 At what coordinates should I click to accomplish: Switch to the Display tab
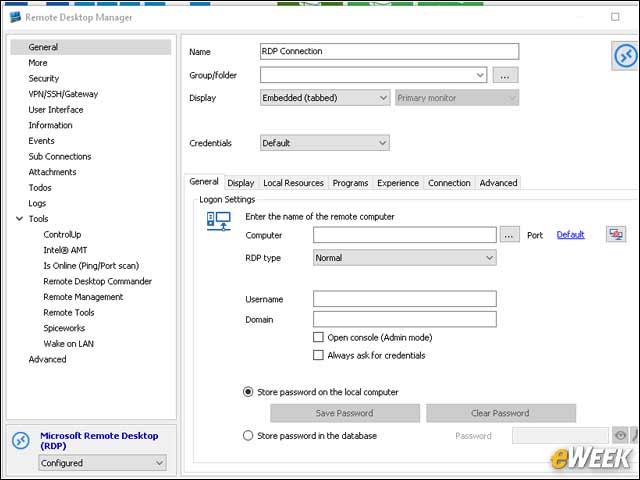point(240,183)
